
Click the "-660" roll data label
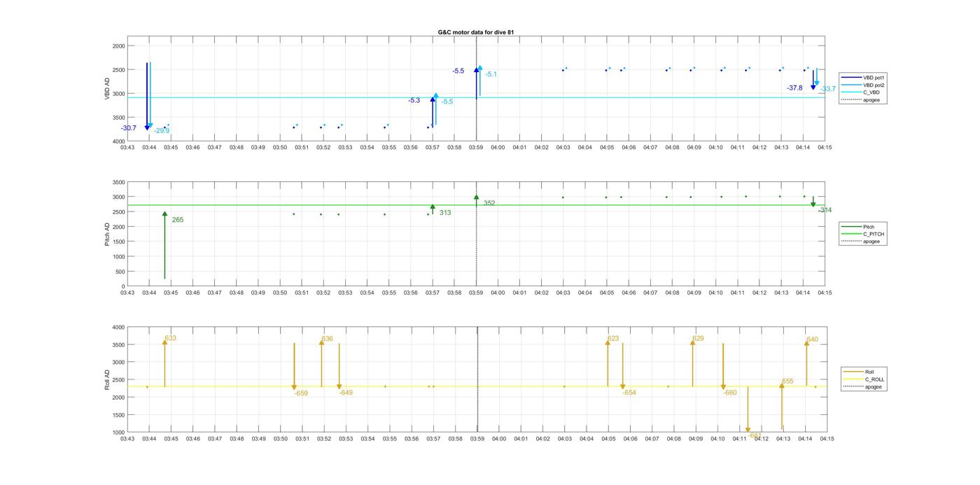point(730,393)
